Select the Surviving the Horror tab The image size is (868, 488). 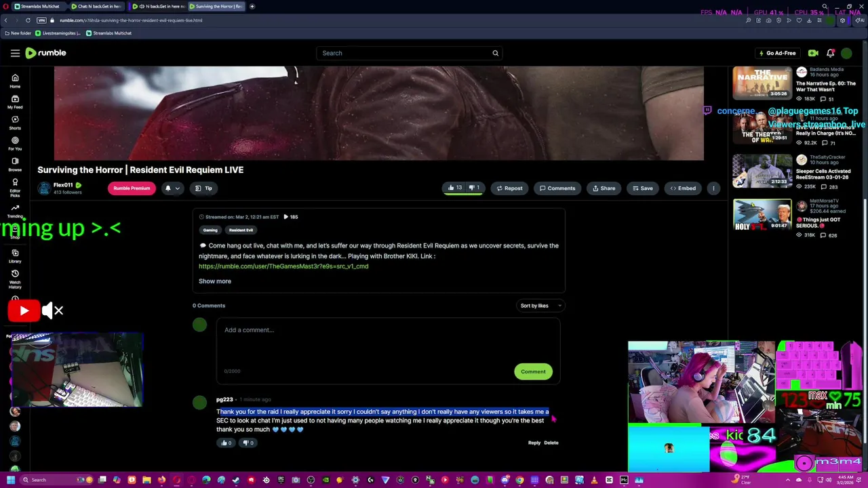pos(217,6)
